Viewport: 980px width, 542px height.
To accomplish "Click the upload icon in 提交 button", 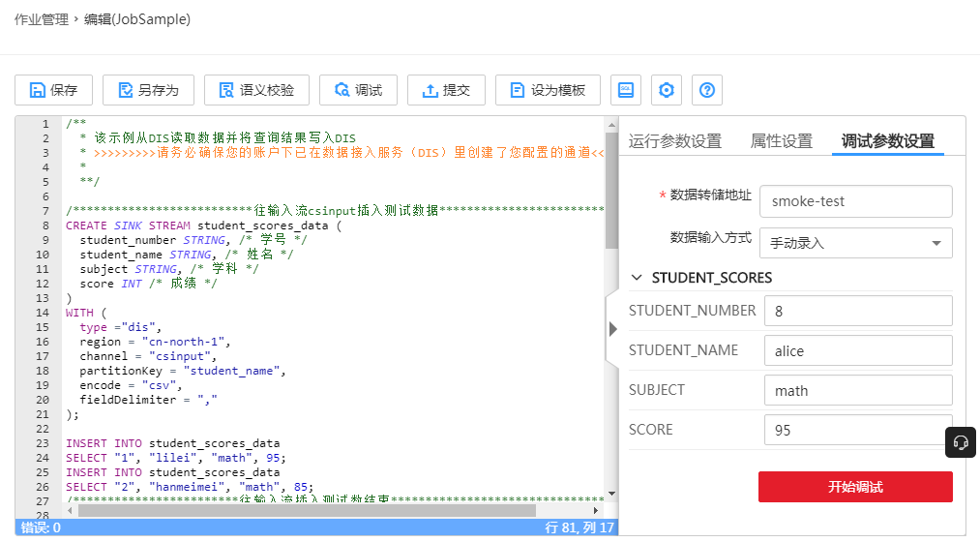I will tap(430, 91).
